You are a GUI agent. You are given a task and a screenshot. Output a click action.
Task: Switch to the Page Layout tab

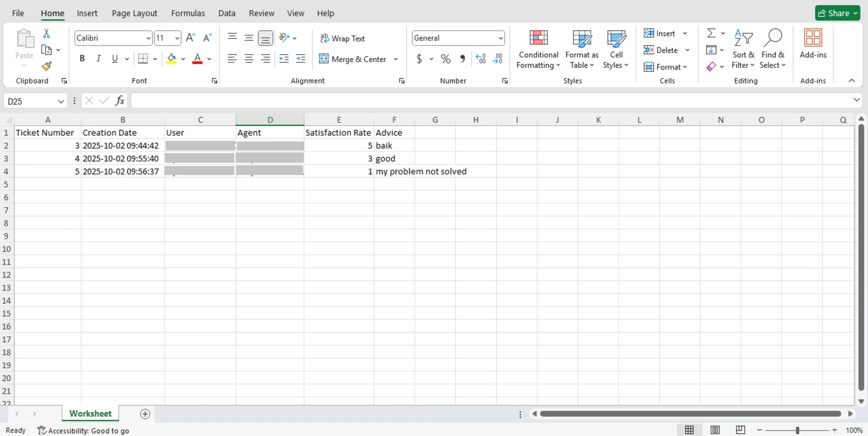pos(134,13)
